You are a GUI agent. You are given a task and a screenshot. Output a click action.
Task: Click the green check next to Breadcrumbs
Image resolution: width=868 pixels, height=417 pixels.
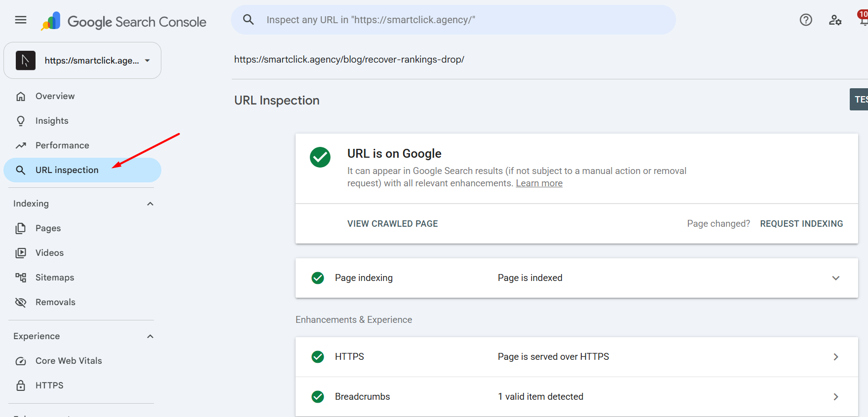click(x=318, y=397)
